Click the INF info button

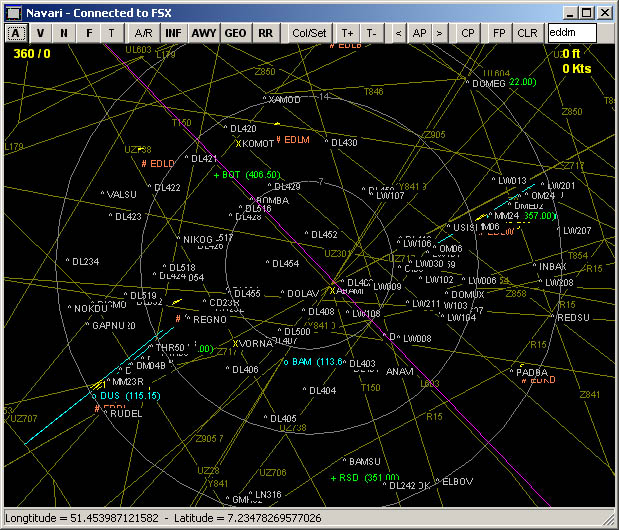point(174,33)
